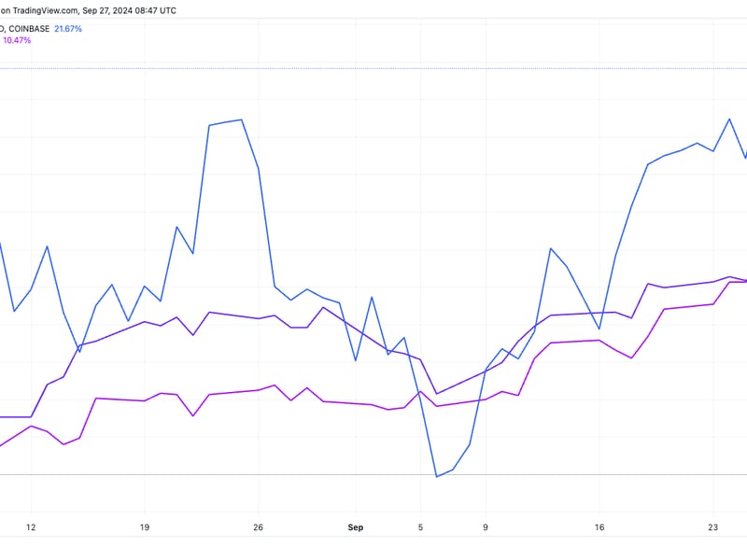This screenshot has height=560, width=747.
Task: Click the blue line's spike above Sep 12
Action: click(x=550, y=248)
